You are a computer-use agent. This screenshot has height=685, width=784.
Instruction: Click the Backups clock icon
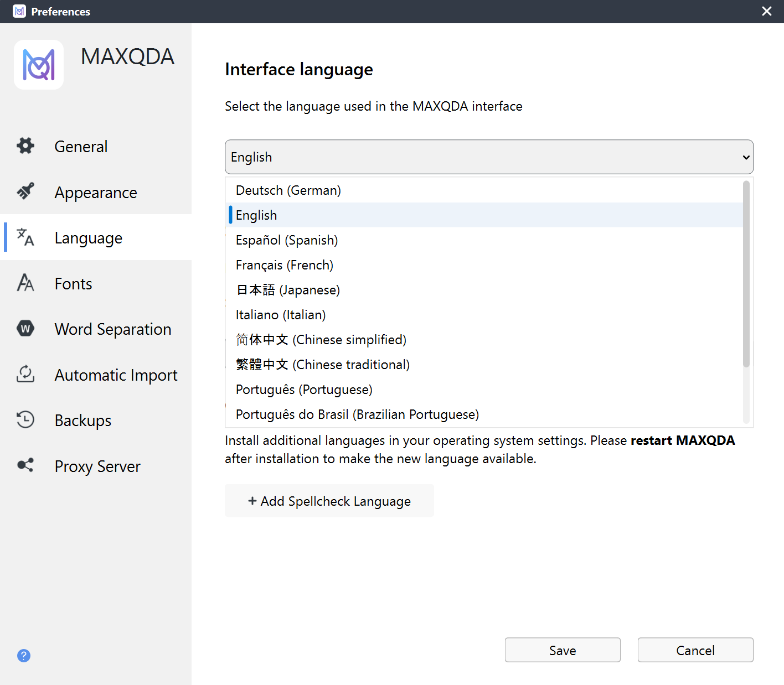click(x=25, y=419)
